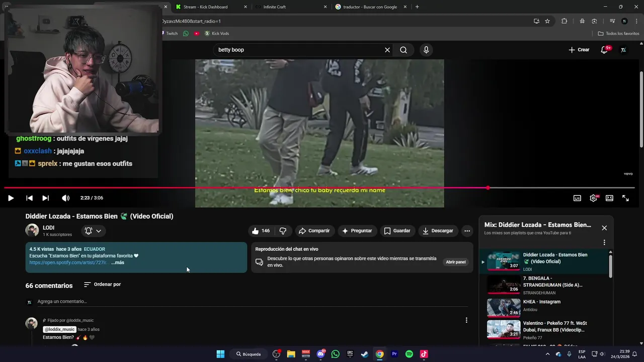Open the Todos los favoritos folder
This screenshot has width=644, height=362.
[619, 34]
